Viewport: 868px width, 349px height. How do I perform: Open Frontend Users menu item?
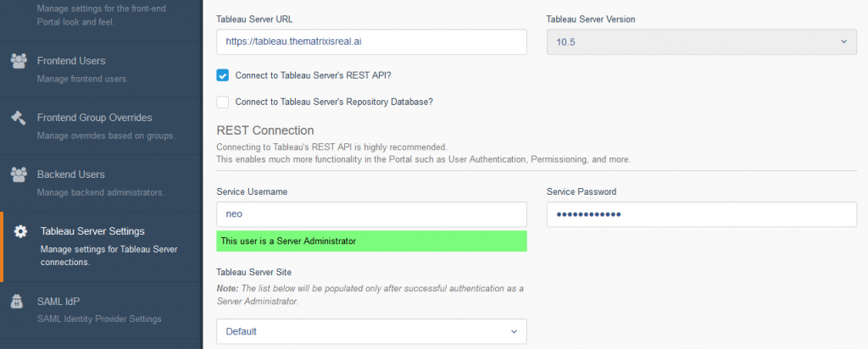102,69
